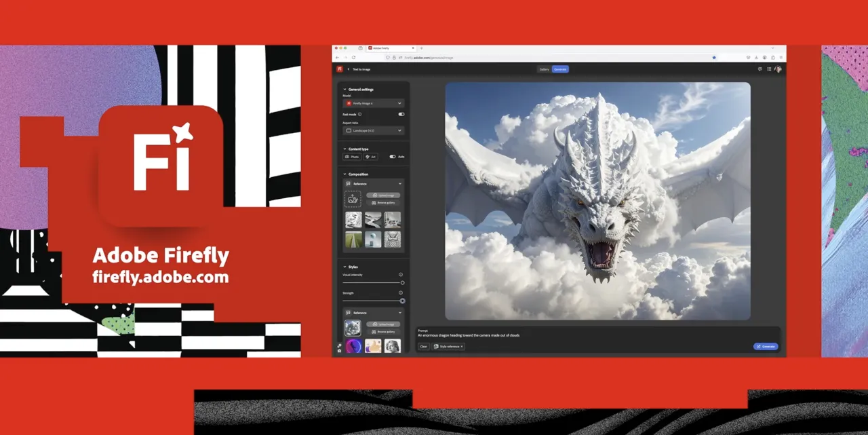The width and height of the screenshot is (868, 435).
Task: Adjust the Visual intensity slider handle
Action: pyautogui.click(x=402, y=282)
